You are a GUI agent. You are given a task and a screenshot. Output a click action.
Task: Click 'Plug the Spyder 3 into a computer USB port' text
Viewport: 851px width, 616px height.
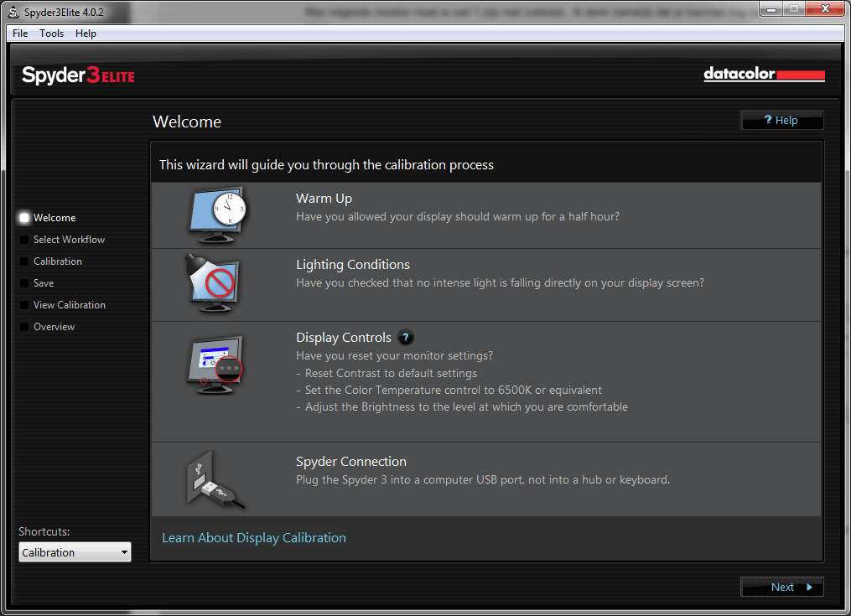click(483, 479)
